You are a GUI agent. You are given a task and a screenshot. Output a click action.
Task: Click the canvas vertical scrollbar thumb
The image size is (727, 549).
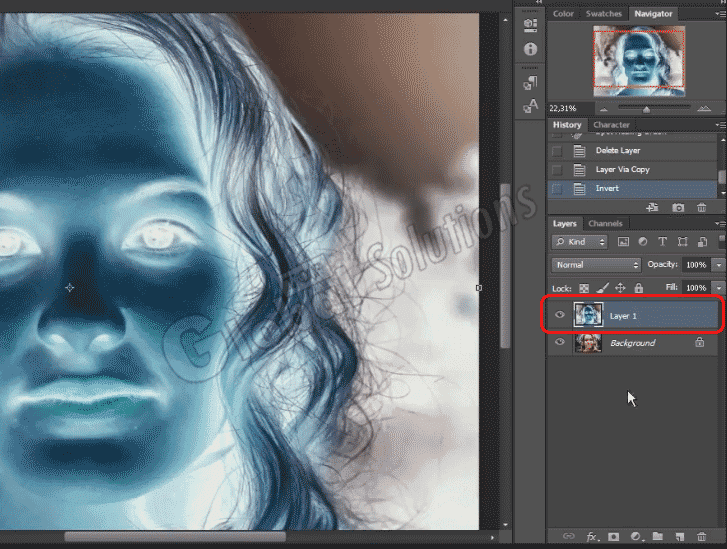tap(505, 265)
